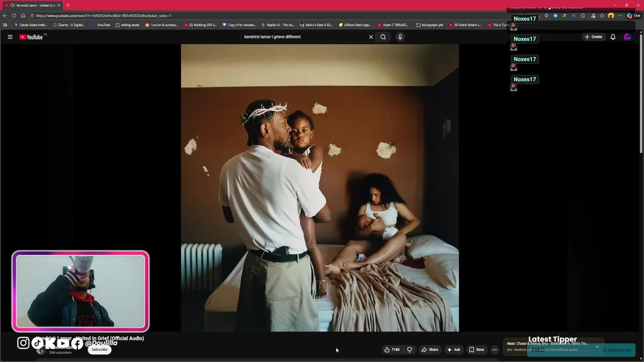Open the notifications bell
Image resolution: width=644 pixels, height=362 pixels.
point(613,37)
